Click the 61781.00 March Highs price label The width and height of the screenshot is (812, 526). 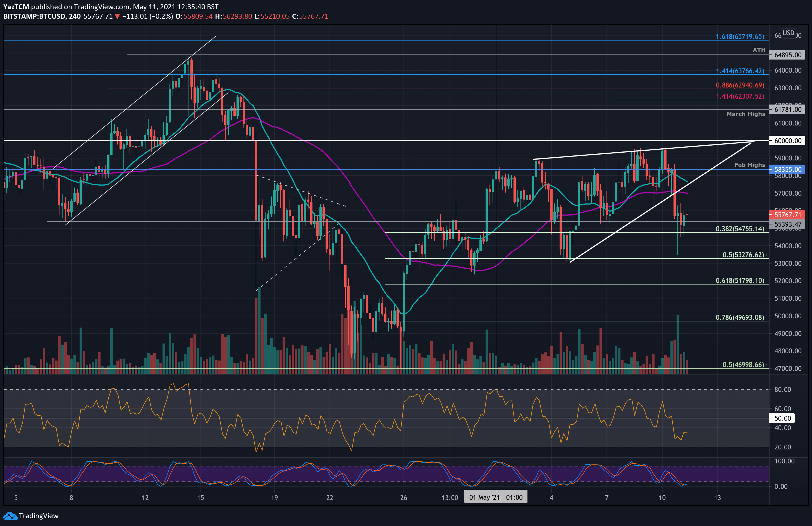pyautogui.click(x=787, y=110)
